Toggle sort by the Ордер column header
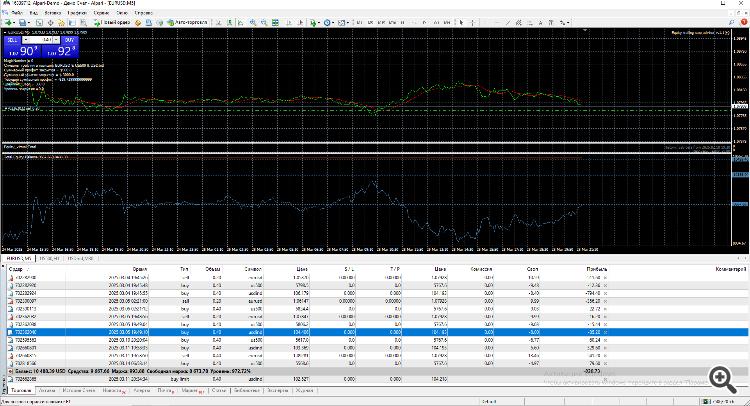750x406 pixels. [x=18, y=269]
